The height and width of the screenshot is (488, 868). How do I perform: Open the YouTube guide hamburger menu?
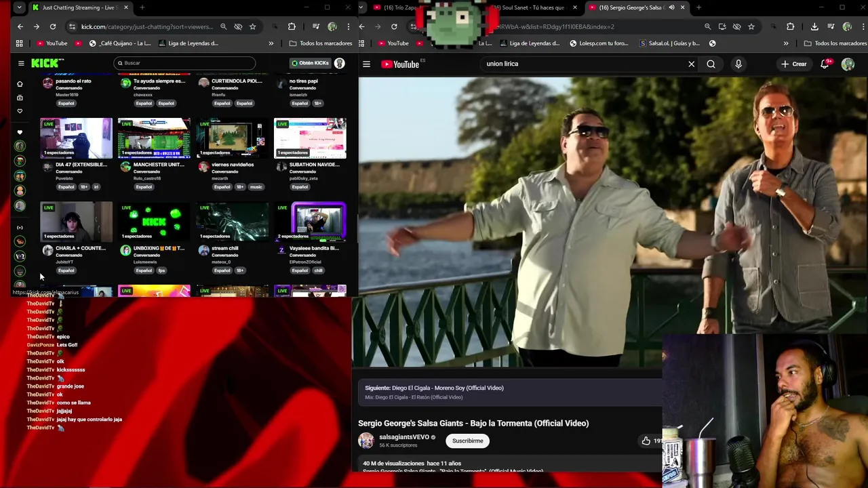pos(366,64)
